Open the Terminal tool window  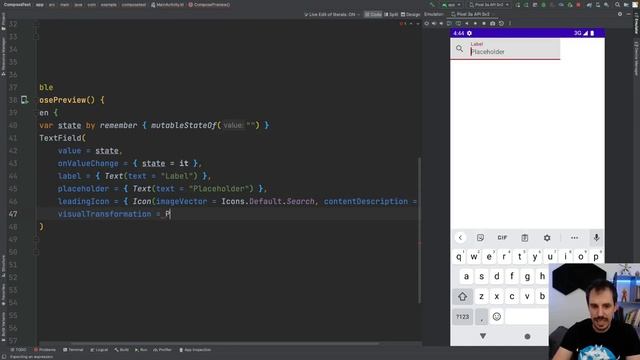(73, 350)
